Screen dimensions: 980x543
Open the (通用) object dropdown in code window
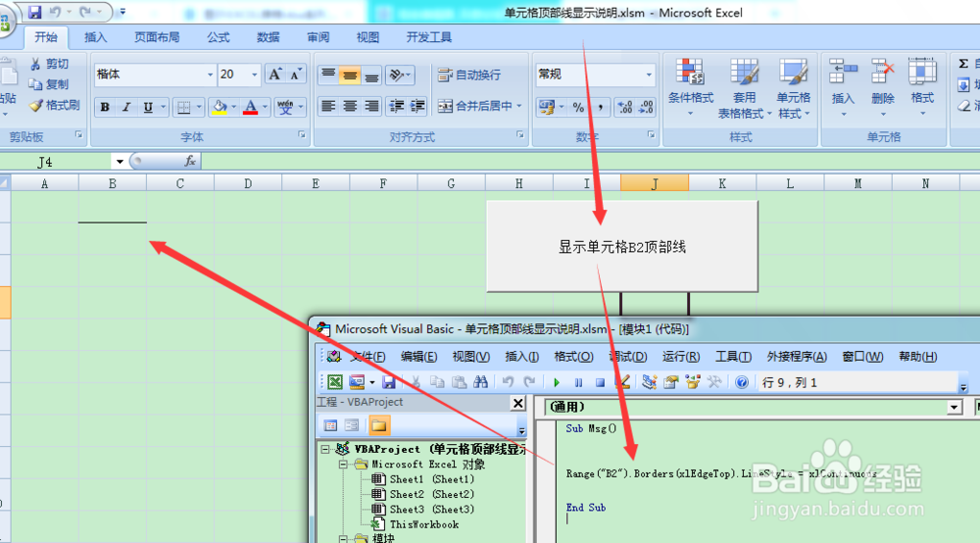point(954,408)
